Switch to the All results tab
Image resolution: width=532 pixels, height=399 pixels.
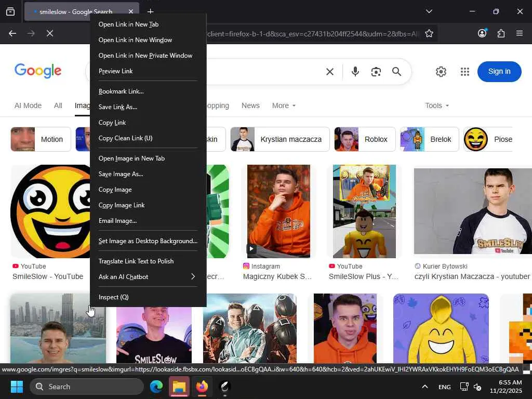click(x=58, y=105)
